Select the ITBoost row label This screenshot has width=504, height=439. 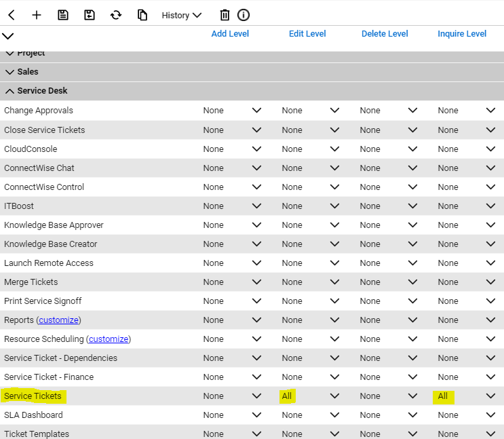[x=18, y=206]
